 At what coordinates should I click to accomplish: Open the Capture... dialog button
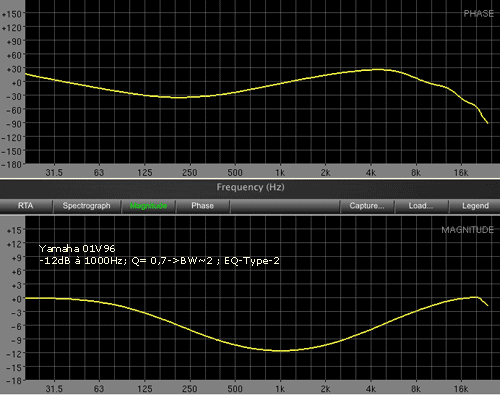367,206
